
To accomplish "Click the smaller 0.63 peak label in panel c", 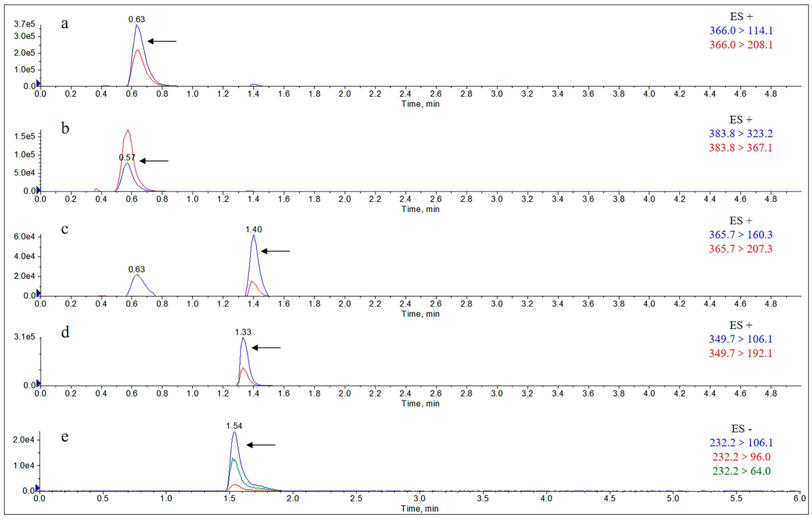I will click(x=137, y=269).
